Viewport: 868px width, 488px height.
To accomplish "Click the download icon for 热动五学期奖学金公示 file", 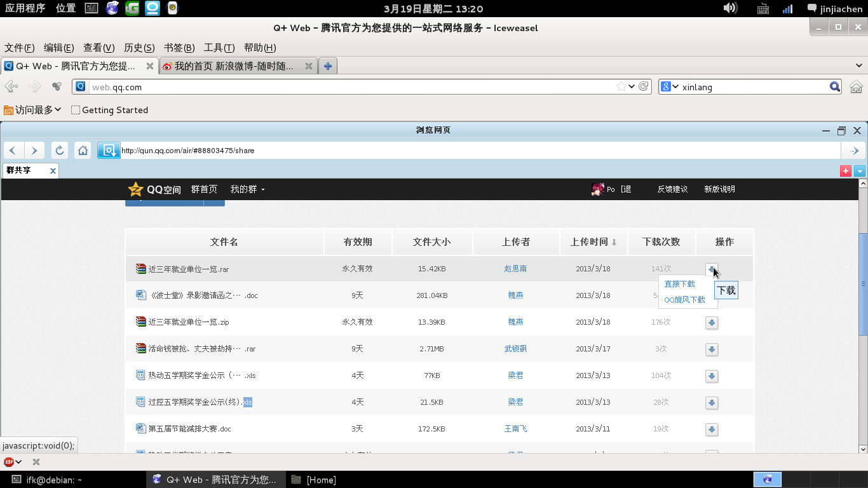I will (712, 376).
